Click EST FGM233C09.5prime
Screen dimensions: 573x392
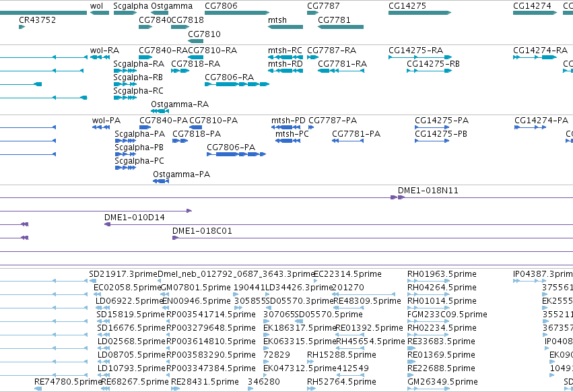click(x=447, y=315)
